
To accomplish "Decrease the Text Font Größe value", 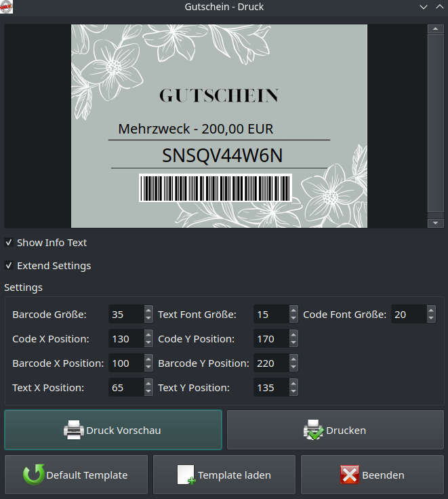I will coord(293,318).
